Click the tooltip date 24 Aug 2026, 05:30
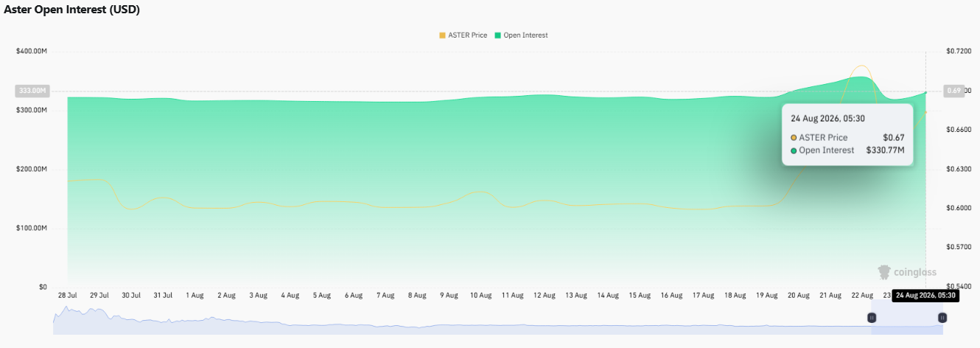 tap(827, 118)
